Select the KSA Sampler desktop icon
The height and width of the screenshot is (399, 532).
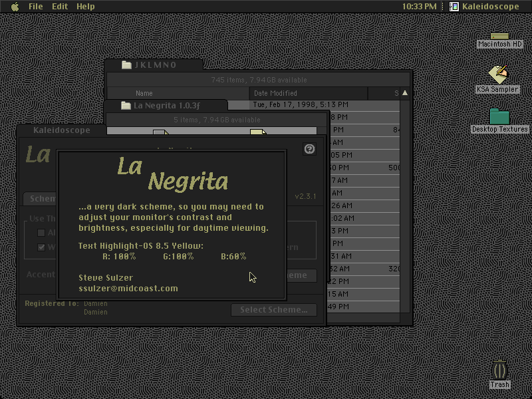tap(497, 74)
